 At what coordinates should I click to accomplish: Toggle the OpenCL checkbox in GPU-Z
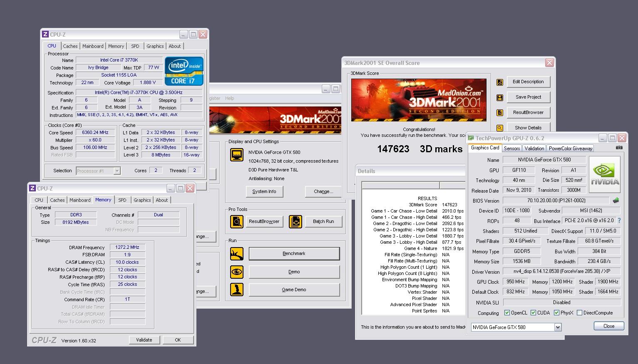click(507, 313)
